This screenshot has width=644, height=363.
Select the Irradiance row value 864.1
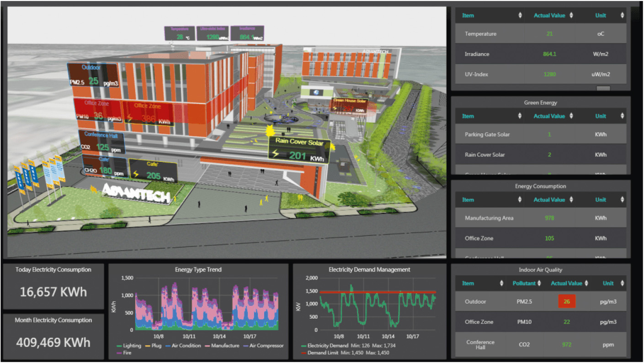click(549, 54)
